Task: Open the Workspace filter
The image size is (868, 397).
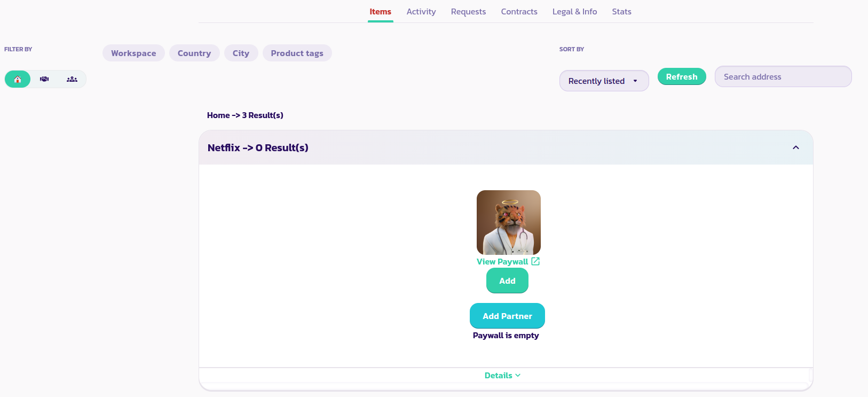Action: (133, 53)
